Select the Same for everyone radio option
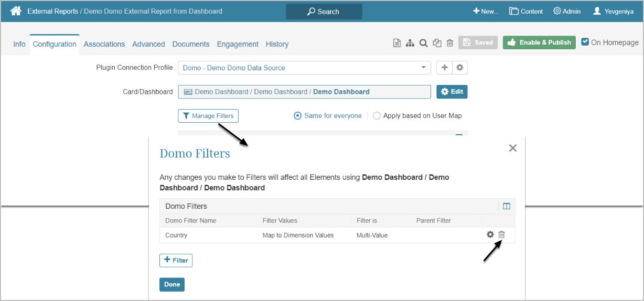The height and width of the screenshot is (301, 644). [x=298, y=116]
